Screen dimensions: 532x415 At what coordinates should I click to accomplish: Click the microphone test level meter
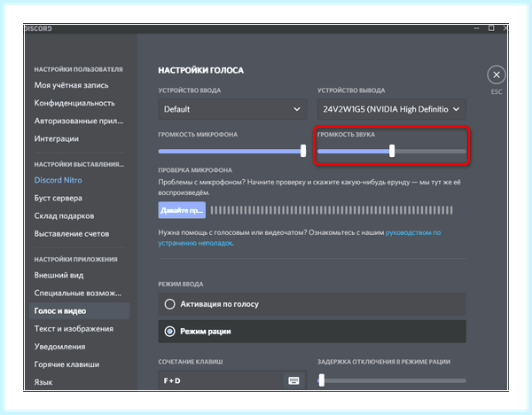point(332,210)
